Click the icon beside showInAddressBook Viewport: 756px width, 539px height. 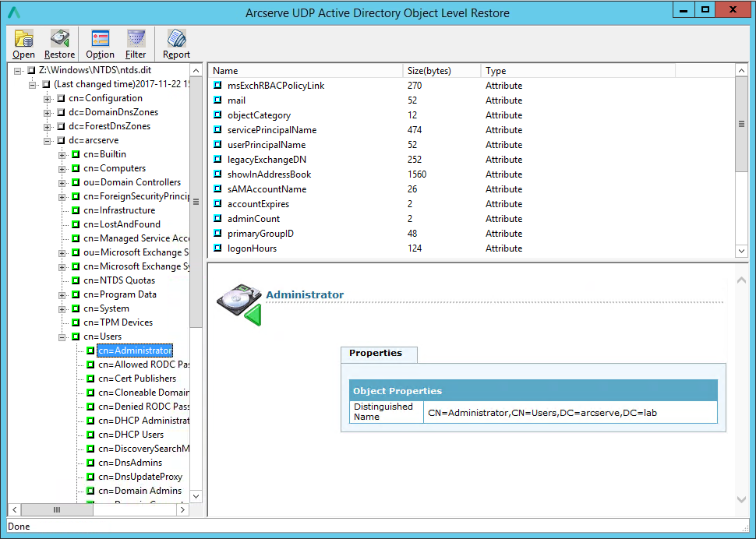pos(218,174)
